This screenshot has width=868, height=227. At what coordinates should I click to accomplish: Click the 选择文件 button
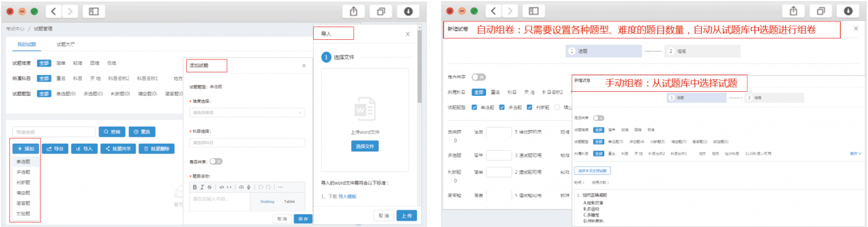pos(365,146)
